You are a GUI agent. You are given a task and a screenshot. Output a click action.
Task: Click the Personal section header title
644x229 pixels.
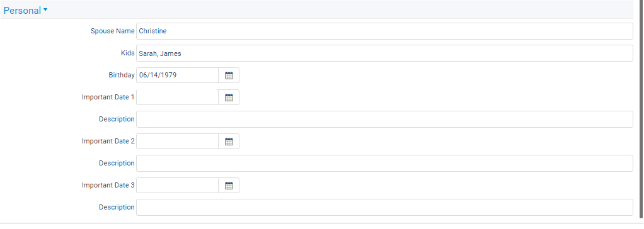[x=22, y=11]
